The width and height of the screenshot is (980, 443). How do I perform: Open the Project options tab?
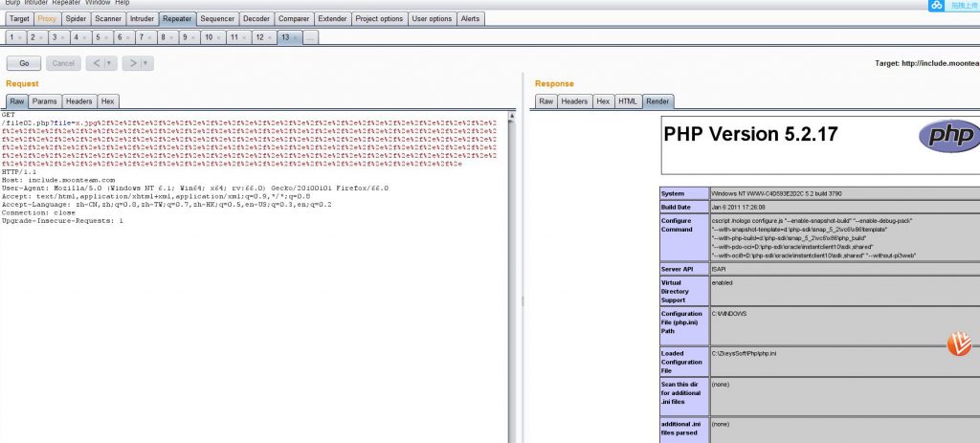click(379, 19)
